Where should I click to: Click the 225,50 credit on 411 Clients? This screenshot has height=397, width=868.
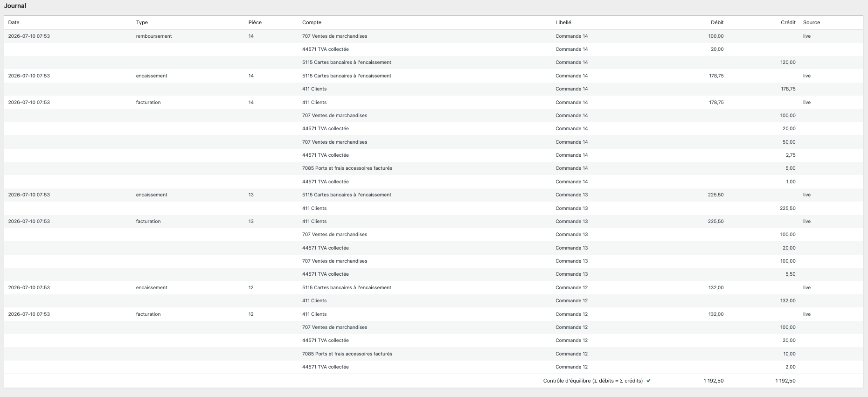788,208
